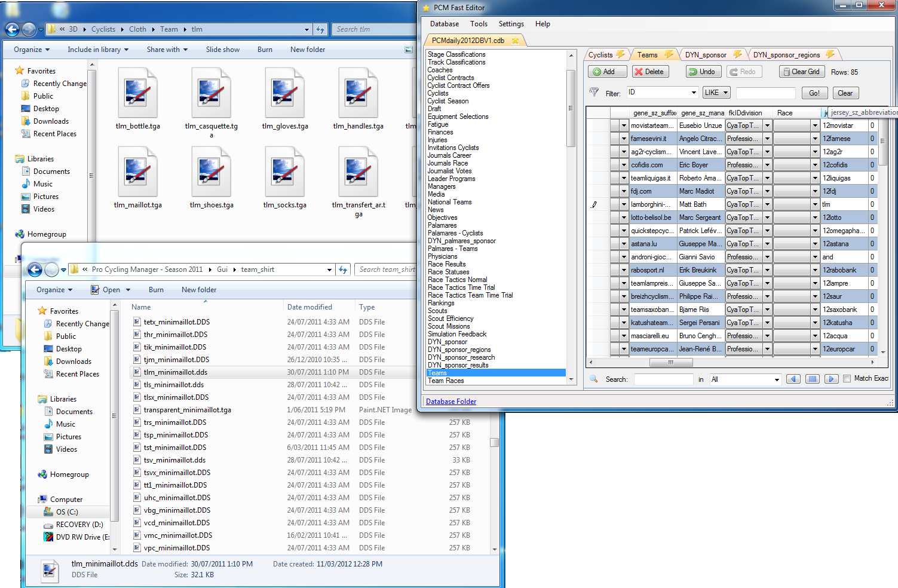Click the Clear Grid trash button
This screenshot has height=588, width=898.
pos(801,72)
